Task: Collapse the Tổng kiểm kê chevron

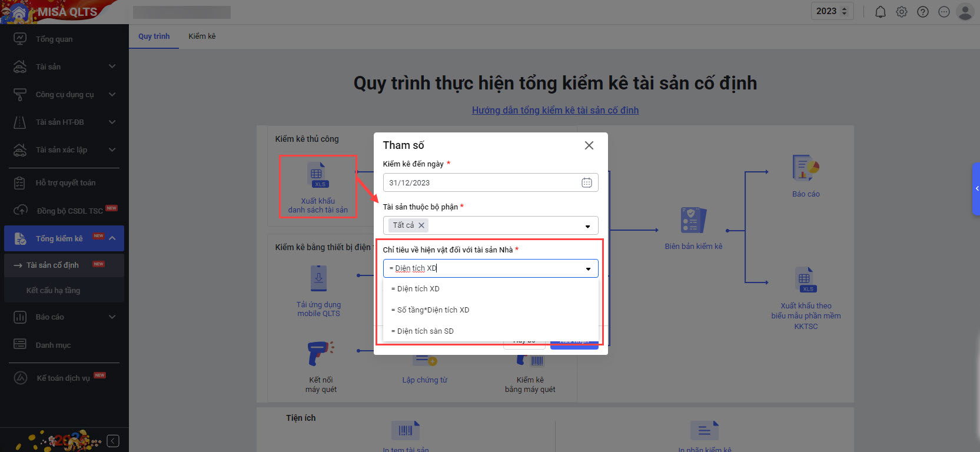Action: coord(112,238)
